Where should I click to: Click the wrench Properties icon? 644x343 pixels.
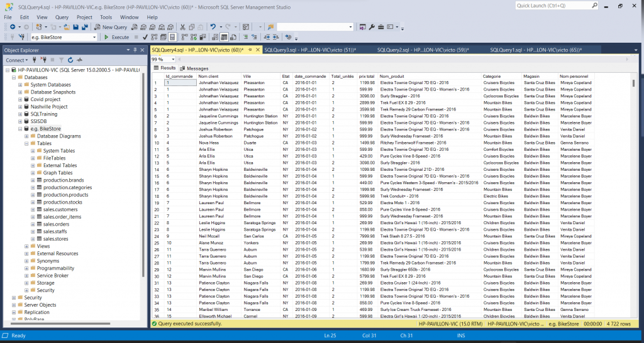pyautogui.click(x=372, y=27)
